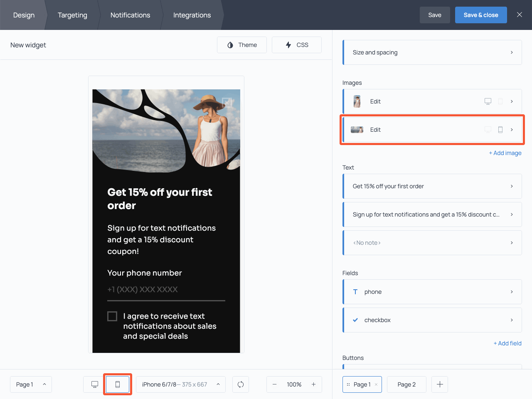
Task: Open the CSS editor
Action: pos(296,44)
